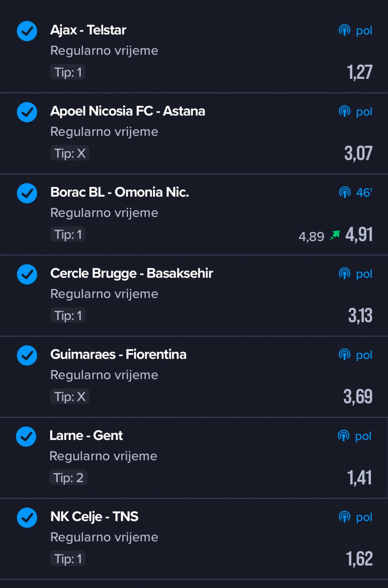Open live icon for NK Celje - TNS
The image size is (388, 588).
click(x=344, y=517)
